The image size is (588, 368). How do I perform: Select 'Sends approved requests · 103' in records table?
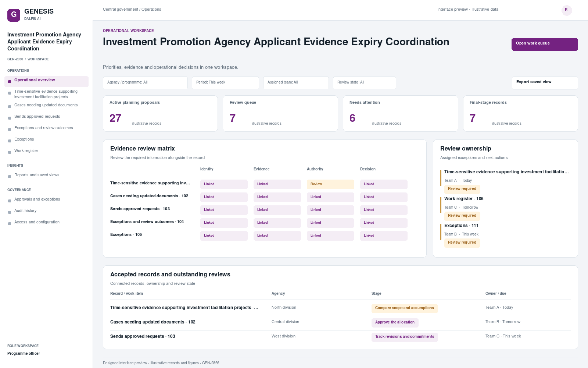click(340, 337)
